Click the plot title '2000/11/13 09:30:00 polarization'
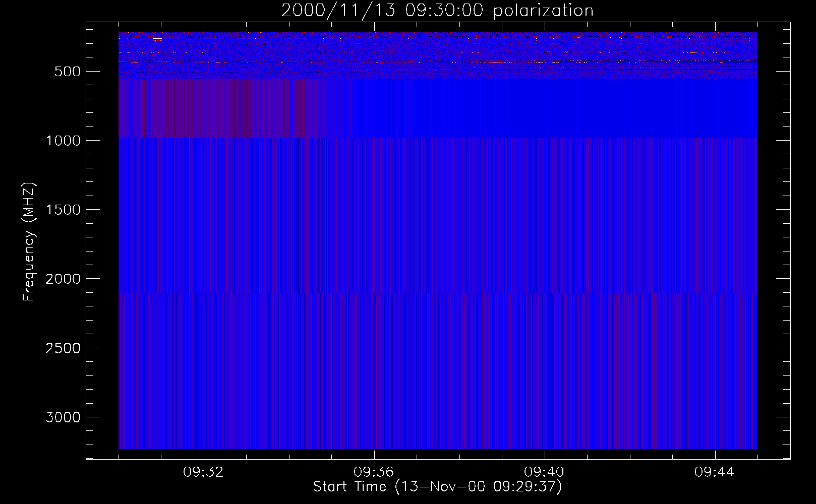The width and height of the screenshot is (816, 504). coord(437,11)
